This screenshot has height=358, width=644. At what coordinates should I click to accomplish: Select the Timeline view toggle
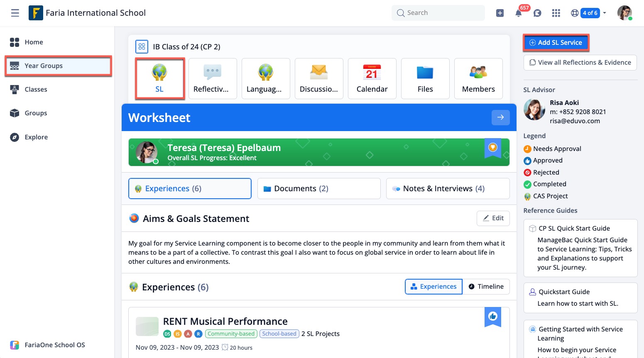pyautogui.click(x=486, y=286)
